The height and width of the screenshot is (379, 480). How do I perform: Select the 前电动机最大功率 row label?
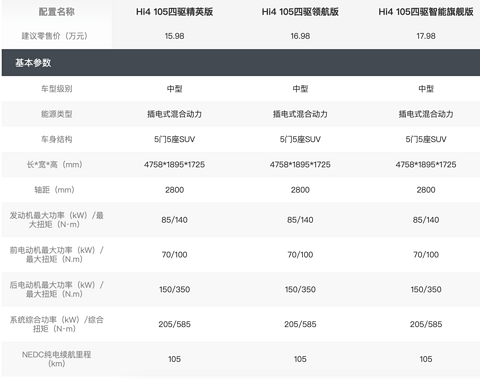pos(56,255)
